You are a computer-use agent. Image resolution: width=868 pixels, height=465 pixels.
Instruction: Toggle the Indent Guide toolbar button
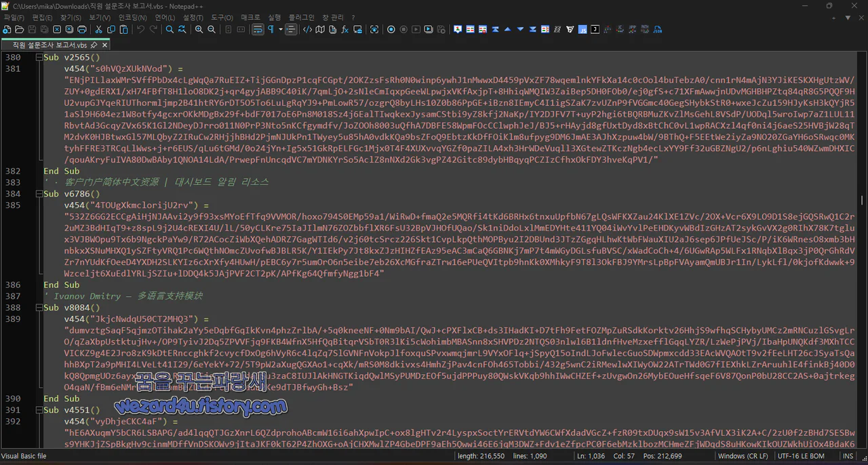click(291, 30)
